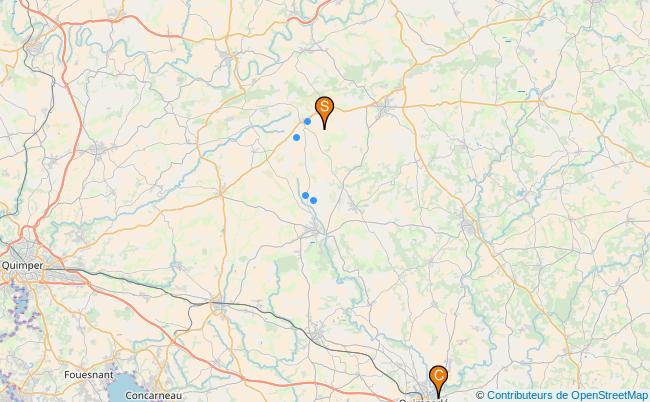Image resolution: width=650 pixels, height=402 pixels.
Task: Select the blue dot nearest the S marker
Action: click(x=307, y=121)
